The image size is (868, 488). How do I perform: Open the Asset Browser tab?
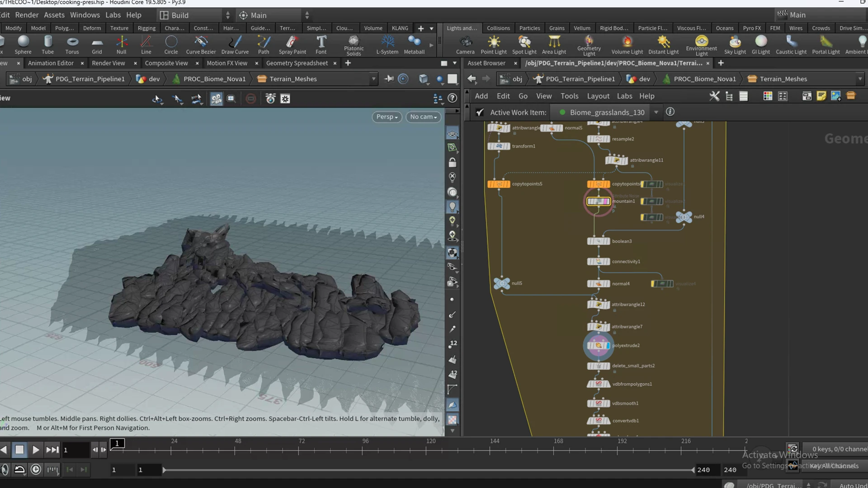coord(486,63)
